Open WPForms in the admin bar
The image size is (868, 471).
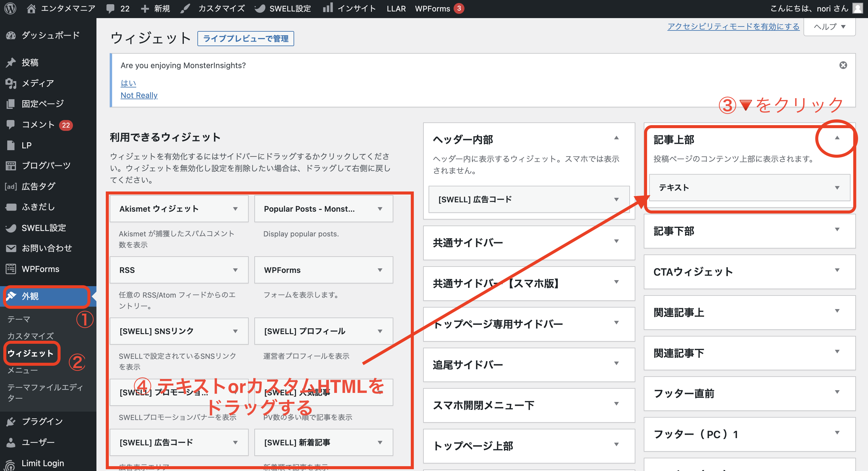[x=439, y=9]
